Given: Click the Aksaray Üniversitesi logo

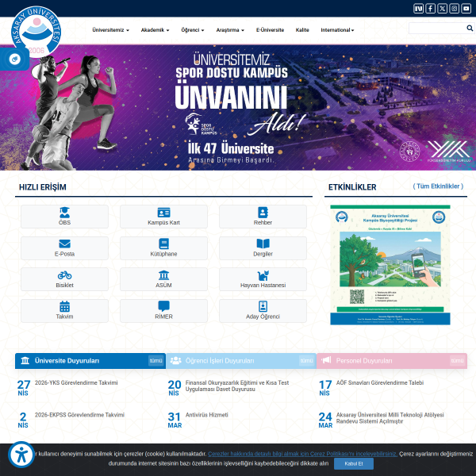Looking at the screenshot, I should click(x=36, y=31).
